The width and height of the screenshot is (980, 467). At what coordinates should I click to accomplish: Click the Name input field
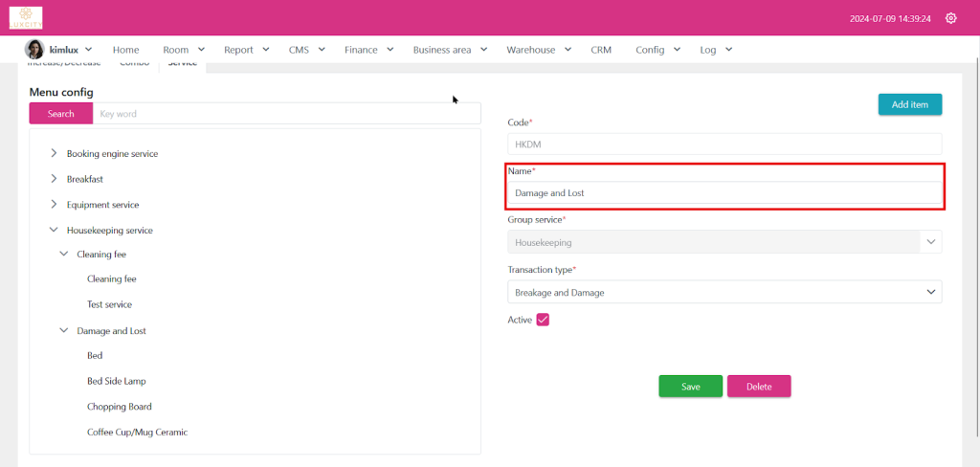pyautogui.click(x=724, y=193)
